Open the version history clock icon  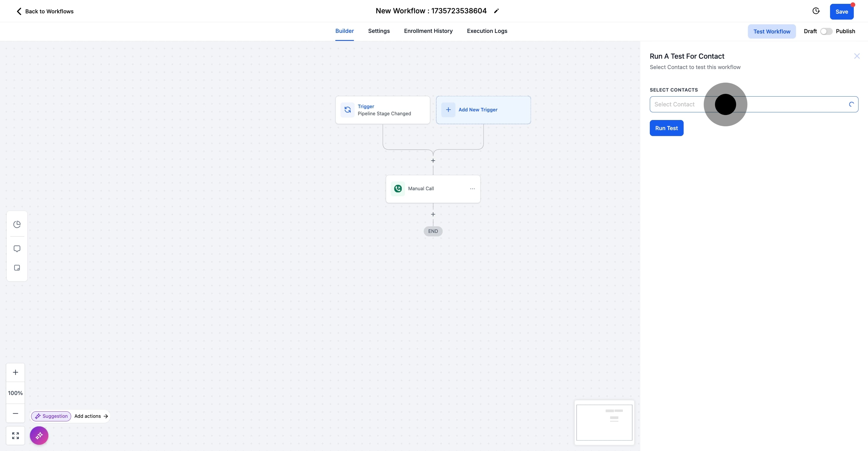[816, 11]
